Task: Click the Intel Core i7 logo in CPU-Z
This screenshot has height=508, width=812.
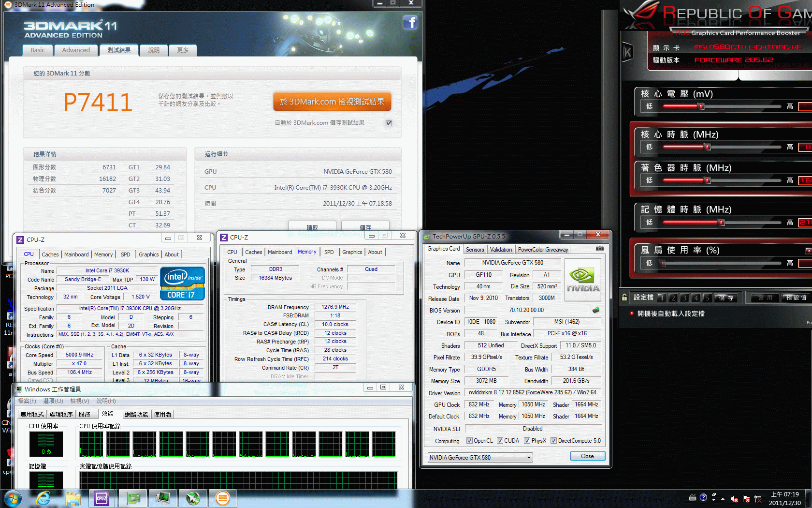Action: (182, 284)
